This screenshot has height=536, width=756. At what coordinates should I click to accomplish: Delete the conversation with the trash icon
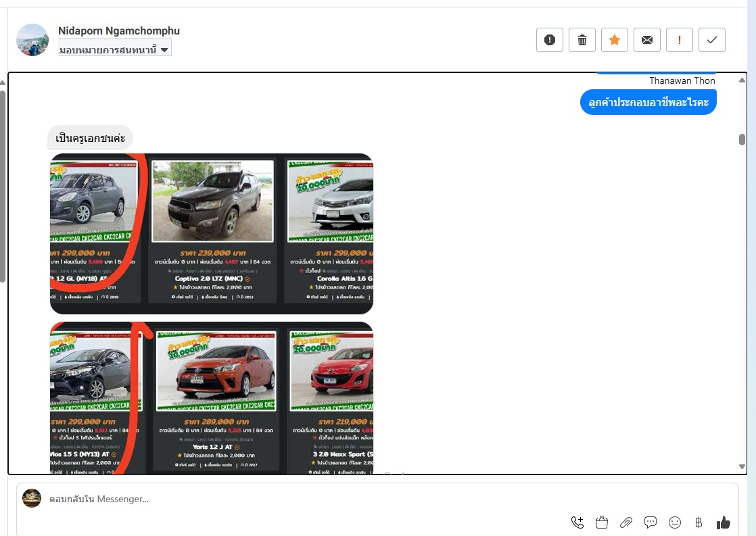pos(582,40)
